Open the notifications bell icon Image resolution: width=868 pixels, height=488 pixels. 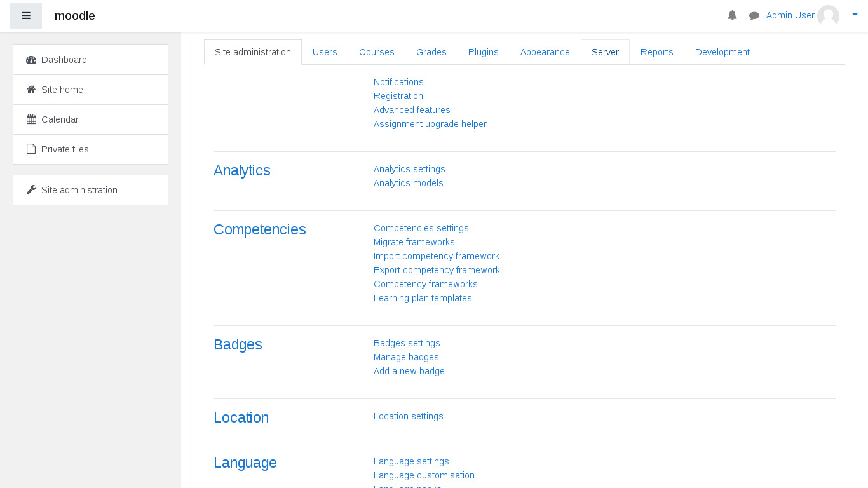point(732,16)
